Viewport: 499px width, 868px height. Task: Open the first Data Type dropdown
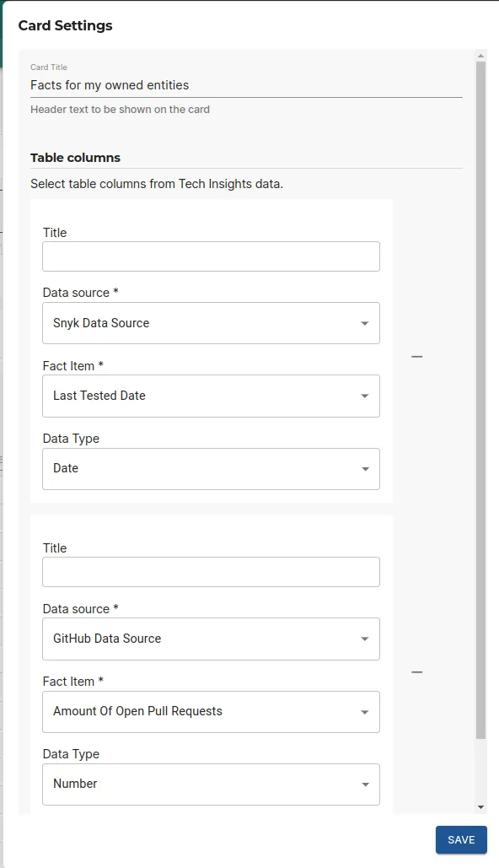click(211, 469)
